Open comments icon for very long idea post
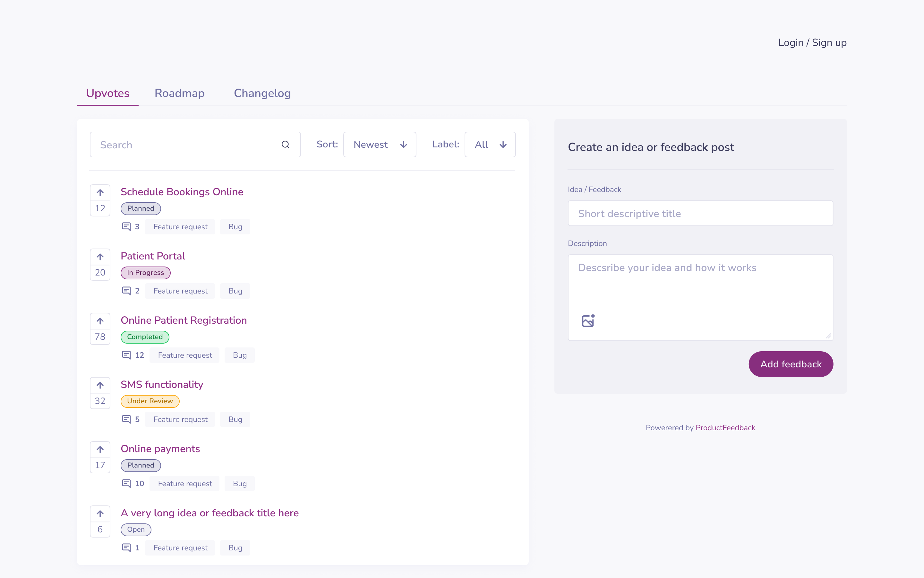Screen dimensions: 924x578 (x=126, y=548)
